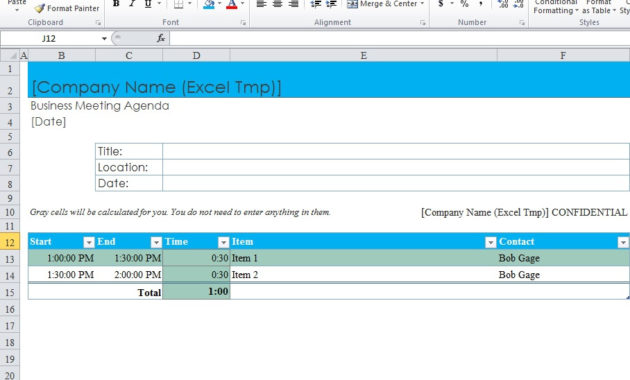Select the Business Meeting Agenda cell
This screenshot has height=380, width=630.
click(x=100, y=106)
